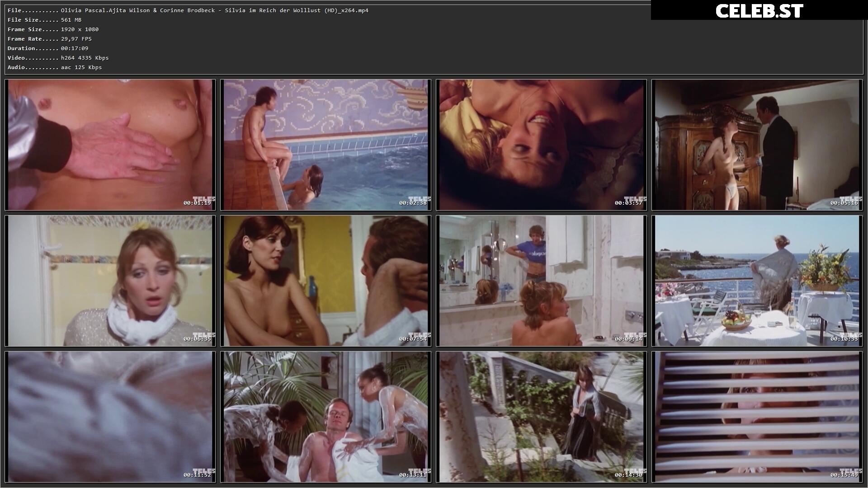
Task: Select the thumbnail timestamped 00:03:57
Action: point(541,145)
